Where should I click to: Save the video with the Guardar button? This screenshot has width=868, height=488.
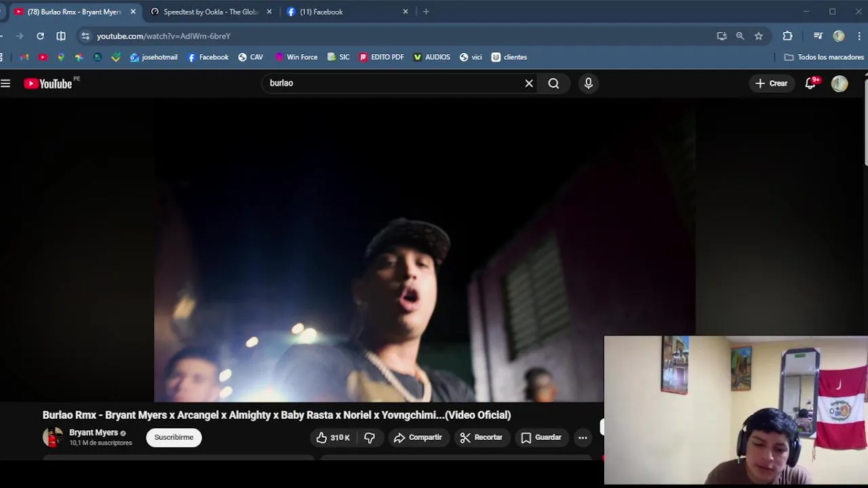(x=541, y=438)
